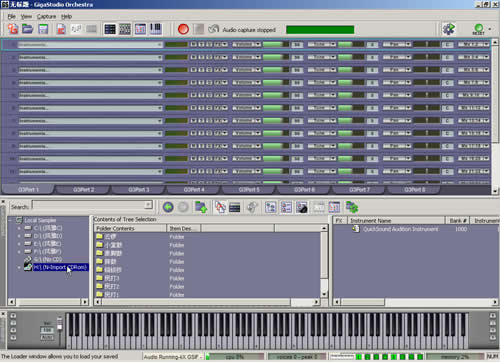Toggle solo on channel 1 strip

point(201,44)
